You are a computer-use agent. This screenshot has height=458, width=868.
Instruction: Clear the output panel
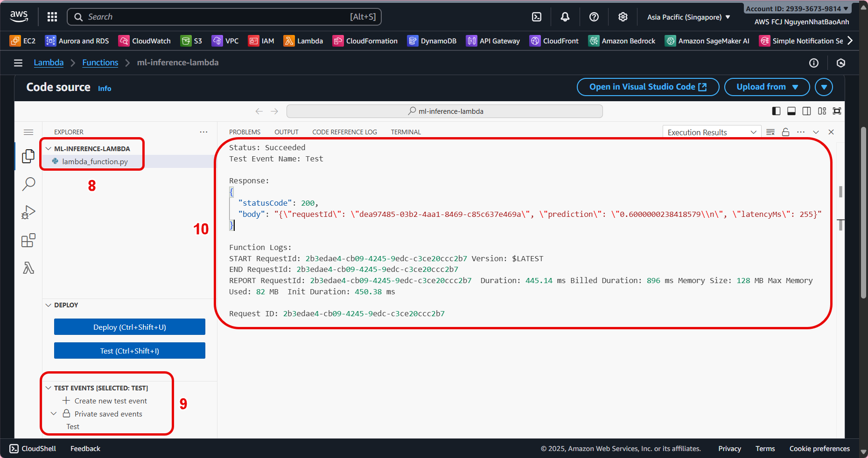coord(770,132)
